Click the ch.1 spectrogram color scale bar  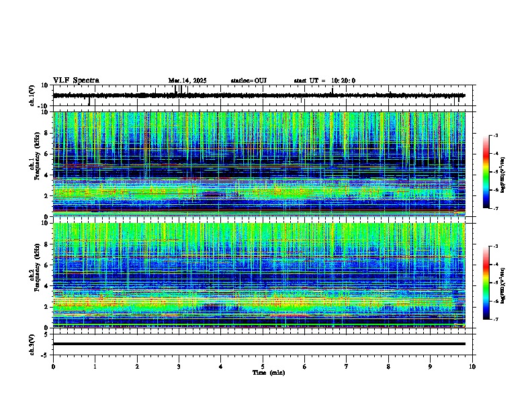coord(486,172)
